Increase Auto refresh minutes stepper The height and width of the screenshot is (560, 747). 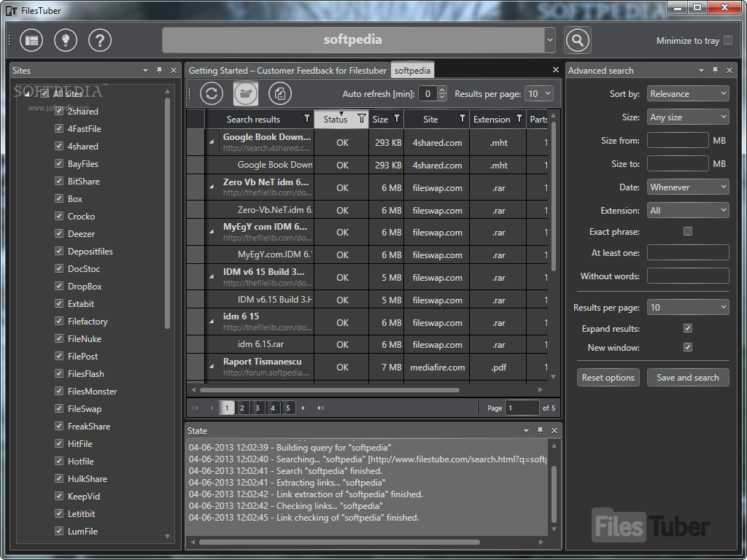click(x=442, y=90)
